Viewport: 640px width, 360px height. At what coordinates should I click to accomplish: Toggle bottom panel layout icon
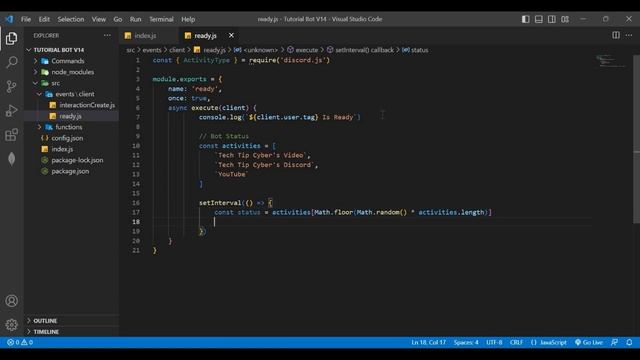pyautogui.click(x=539, y=19)
